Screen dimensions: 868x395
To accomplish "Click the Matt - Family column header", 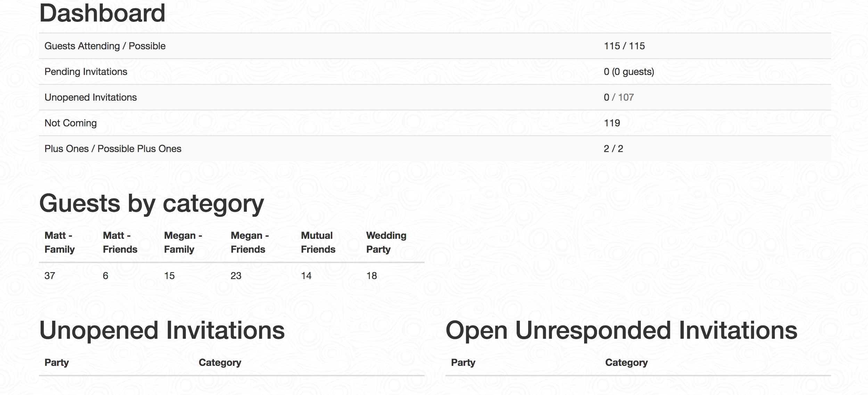I will pyautogui.click(x=59, y=242).
